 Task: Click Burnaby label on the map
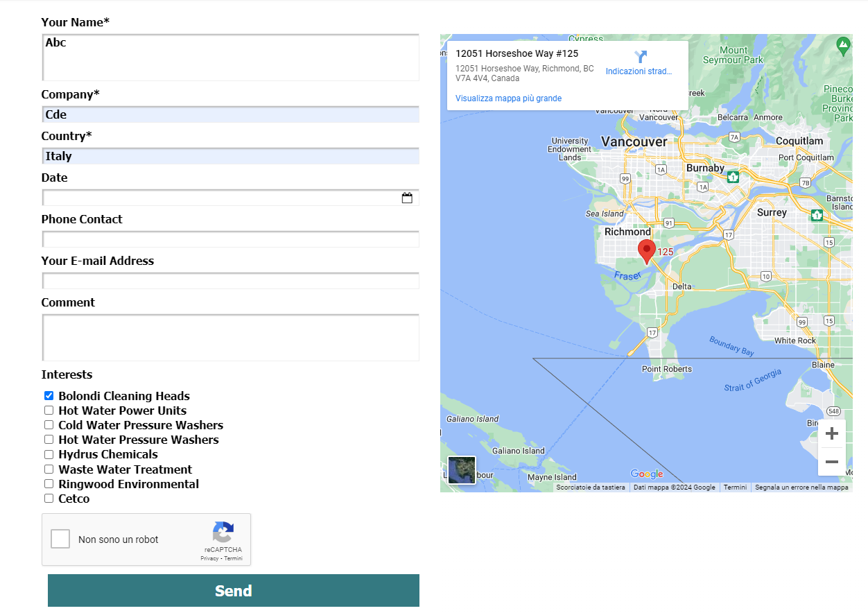(705, 168)
